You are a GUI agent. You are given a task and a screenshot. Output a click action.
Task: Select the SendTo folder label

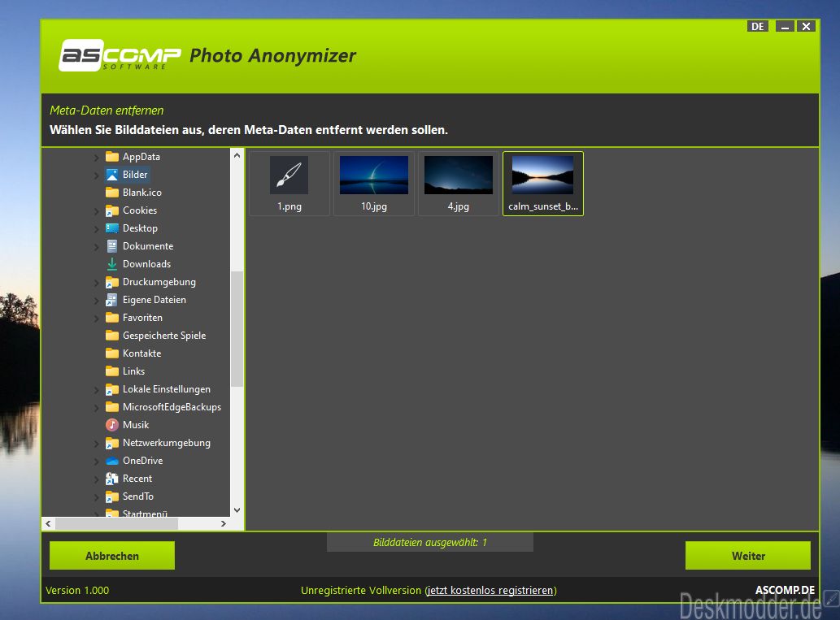[x=137, y=496]
